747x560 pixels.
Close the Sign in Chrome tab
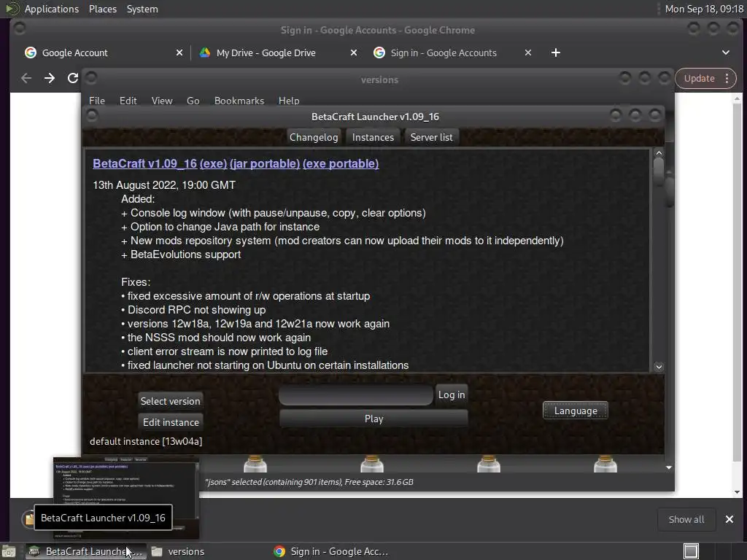pos(528,52)
